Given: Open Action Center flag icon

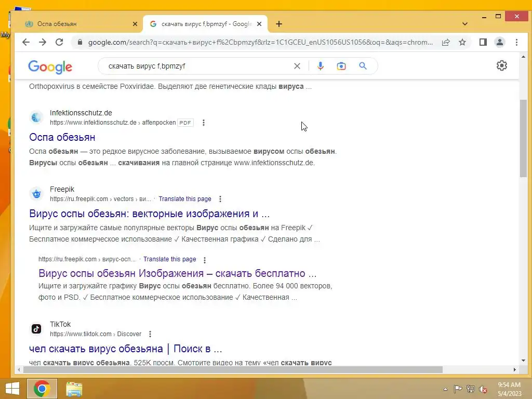Looking at the screenshot, I should coord(458,389).
